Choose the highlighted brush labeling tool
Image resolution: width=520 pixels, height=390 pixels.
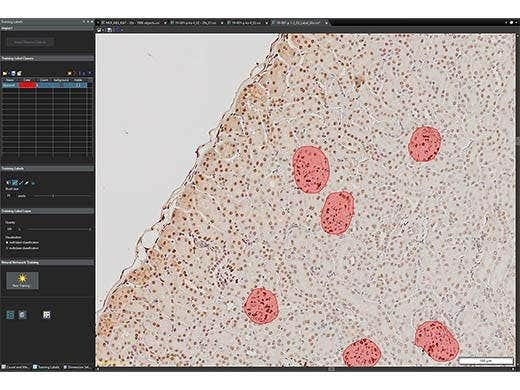(x=15, y=183)
